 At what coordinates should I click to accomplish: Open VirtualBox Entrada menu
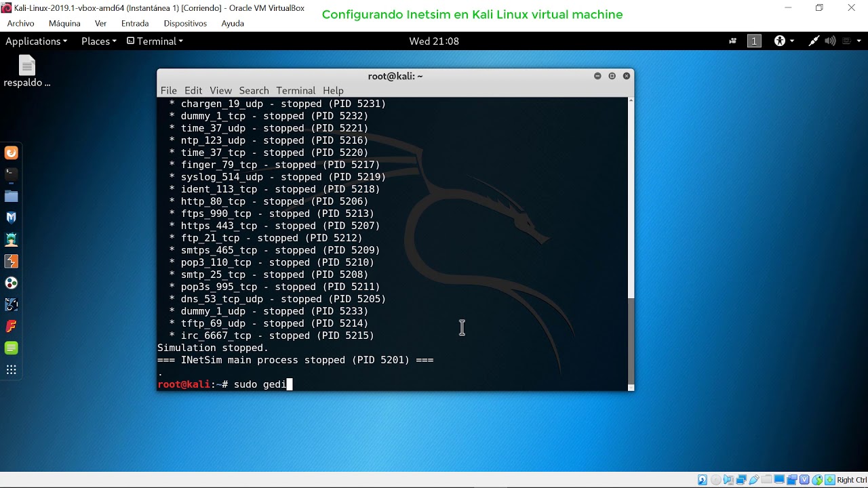(x=135, y=23)
